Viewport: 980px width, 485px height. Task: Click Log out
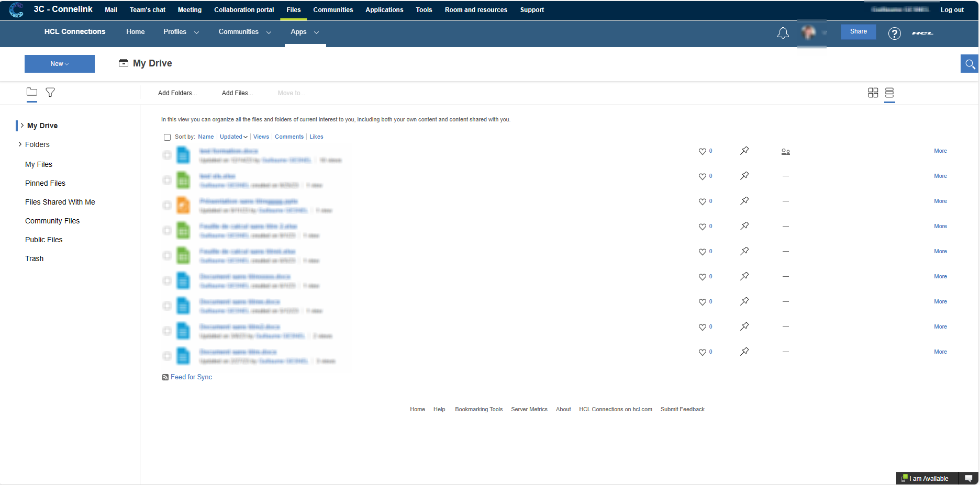point(952,10)
